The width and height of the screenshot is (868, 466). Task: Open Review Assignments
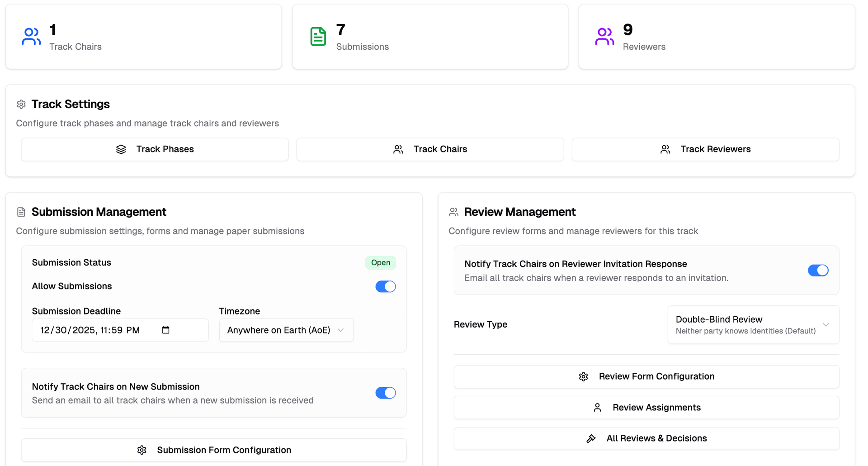646,407
